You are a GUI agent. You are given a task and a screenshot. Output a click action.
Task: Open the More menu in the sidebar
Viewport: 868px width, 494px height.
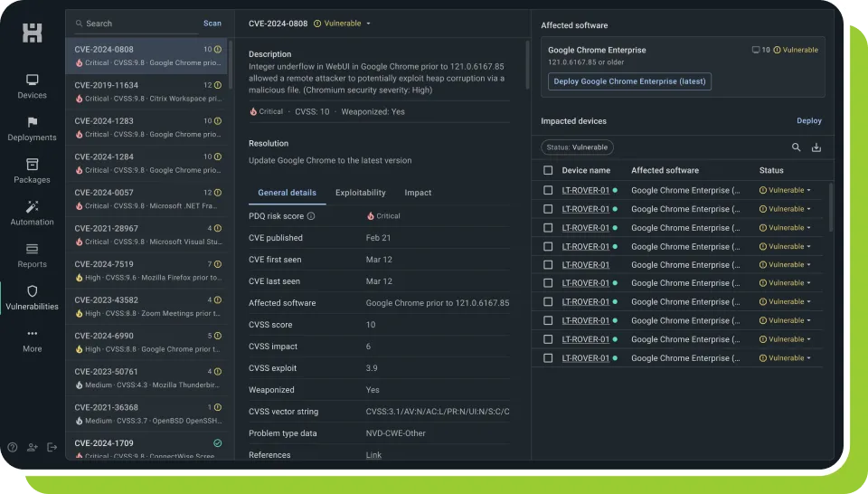(x=33, y=340)
